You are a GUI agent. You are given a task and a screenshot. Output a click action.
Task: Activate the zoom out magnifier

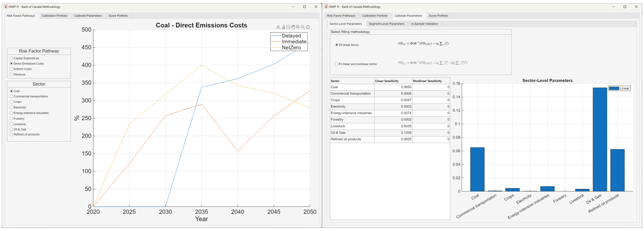[x=303, y=27]
